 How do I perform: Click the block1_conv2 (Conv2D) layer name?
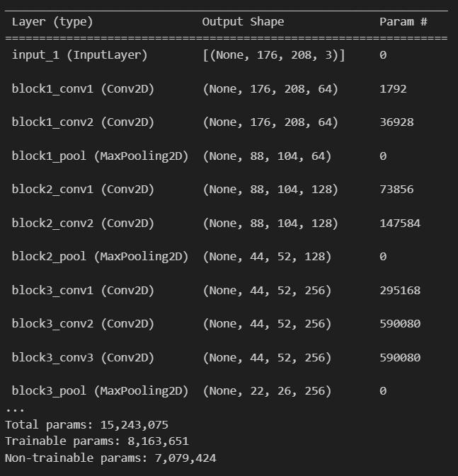tap(83, 122)
